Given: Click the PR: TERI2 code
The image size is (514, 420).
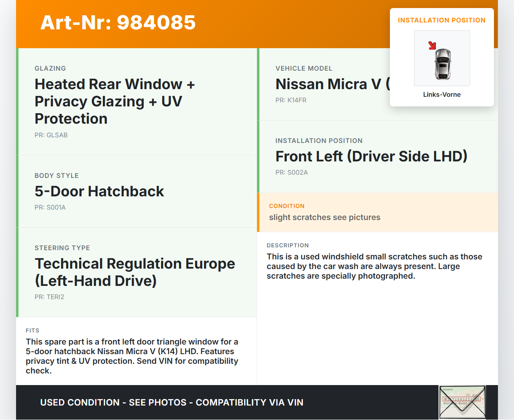Looking at the screenshot, I should [49, 297].
